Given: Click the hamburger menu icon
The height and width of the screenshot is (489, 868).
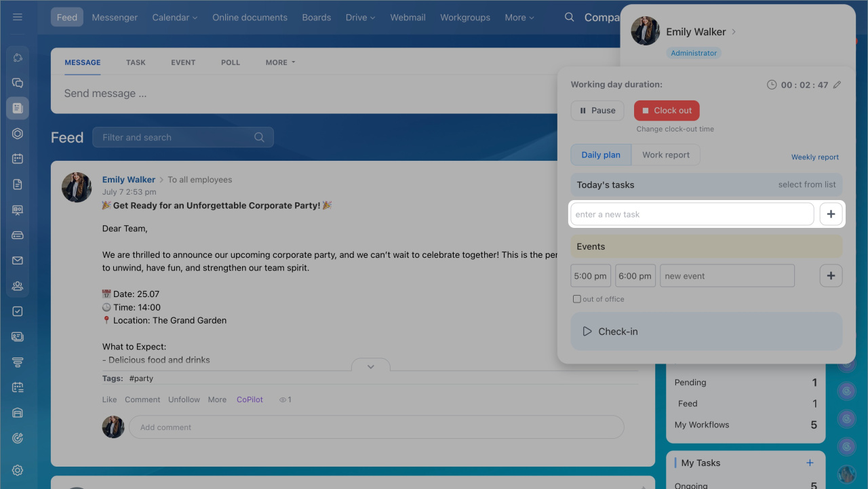Looking at the screenshot, I should click(18, 17).
